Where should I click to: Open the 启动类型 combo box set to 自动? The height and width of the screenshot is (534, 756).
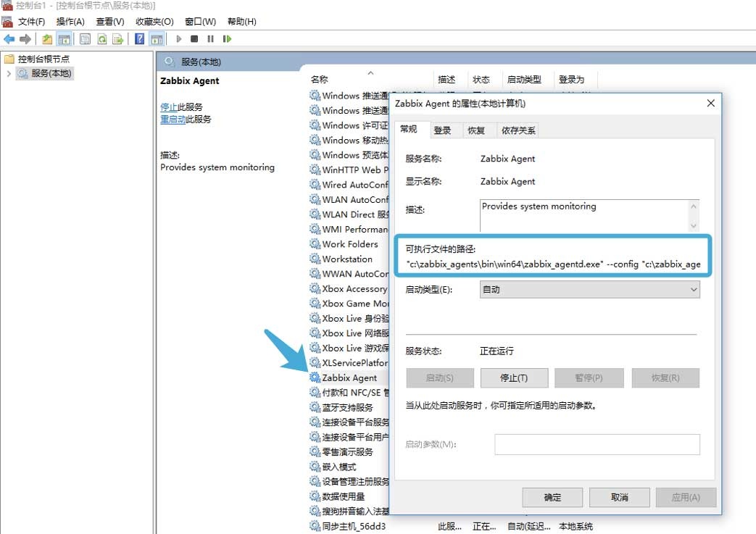tap(590, 290)
